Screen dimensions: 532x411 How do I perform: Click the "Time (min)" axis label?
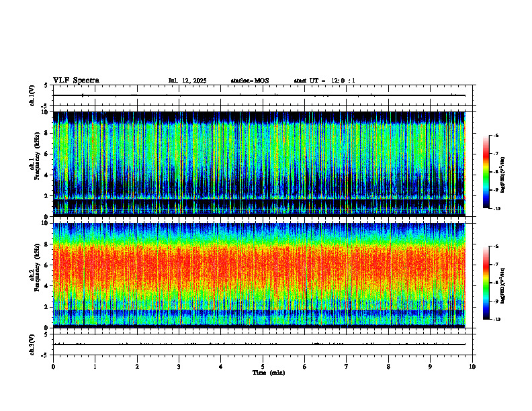coord(269,373)
